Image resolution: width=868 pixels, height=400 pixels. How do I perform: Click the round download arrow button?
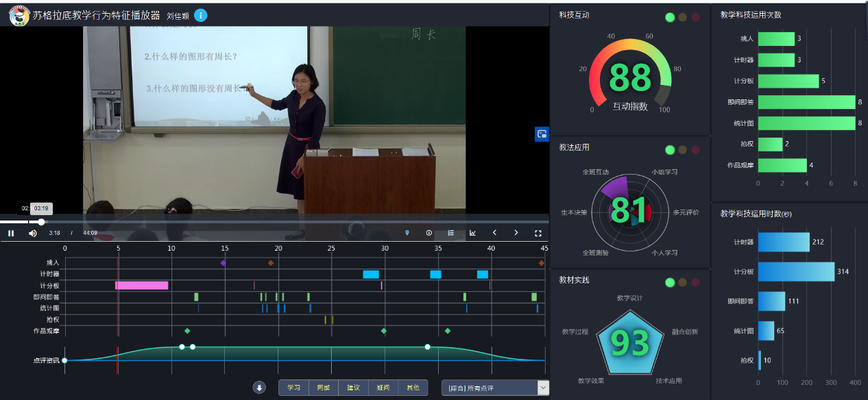(x=259, y=388)
